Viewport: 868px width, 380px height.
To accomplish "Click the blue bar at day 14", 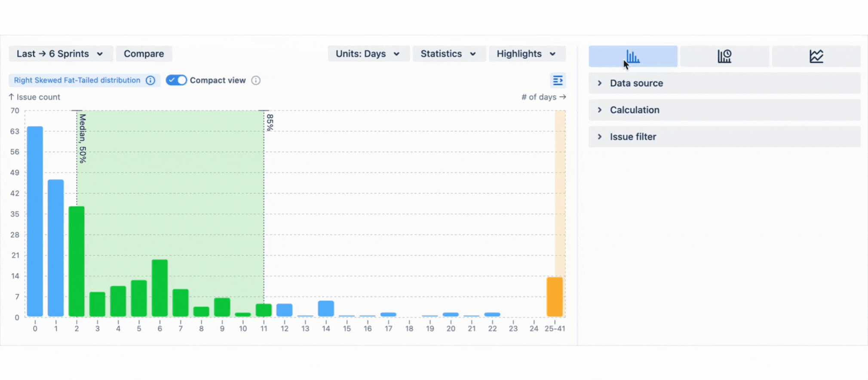I will pos(326,309).
